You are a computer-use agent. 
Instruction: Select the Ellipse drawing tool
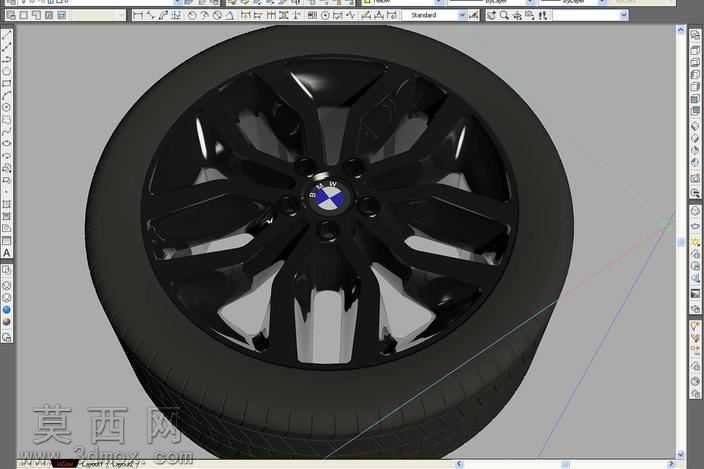coord(7,142)
